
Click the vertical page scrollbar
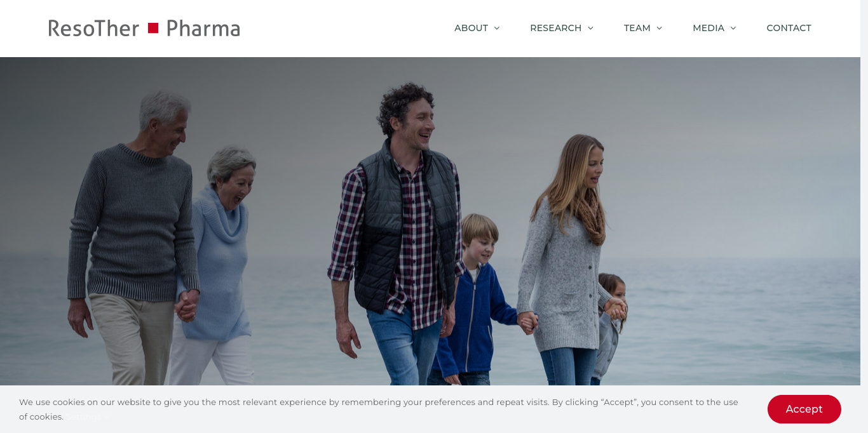click(x=864, y=216)
